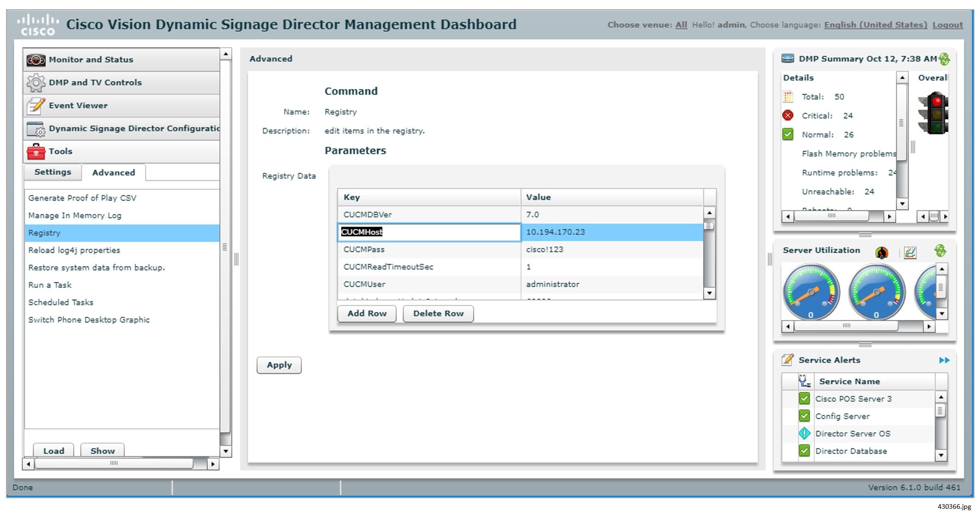Switch to the Settings tab
The image size is (980, 518).
53,172
